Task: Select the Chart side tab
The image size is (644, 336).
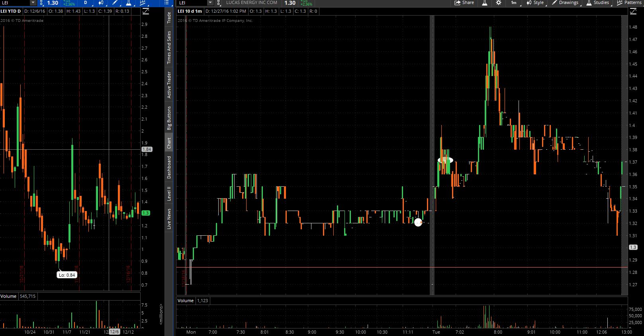Action: click(169, 143)
